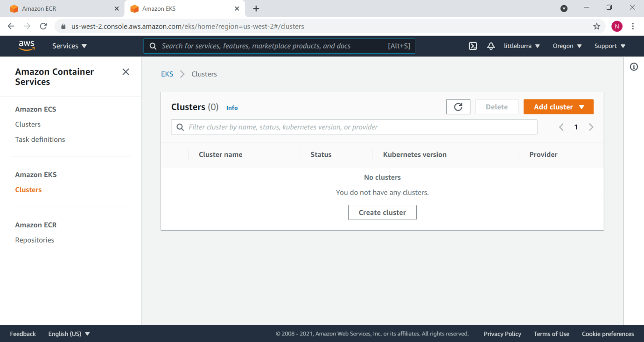This screenshot has width=644, height=342.
Task: Sort by Provider column header
Action: [544, 154]
